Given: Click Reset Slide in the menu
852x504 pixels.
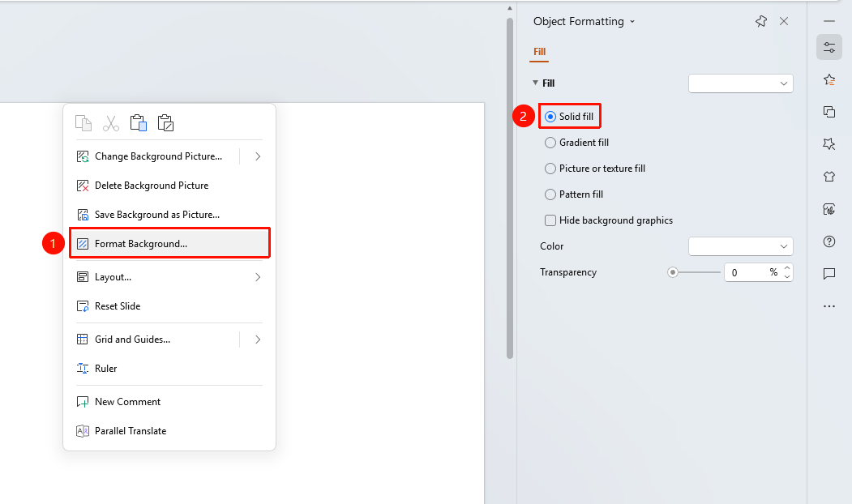Looking at the screenshot, I should click(169, 306).
